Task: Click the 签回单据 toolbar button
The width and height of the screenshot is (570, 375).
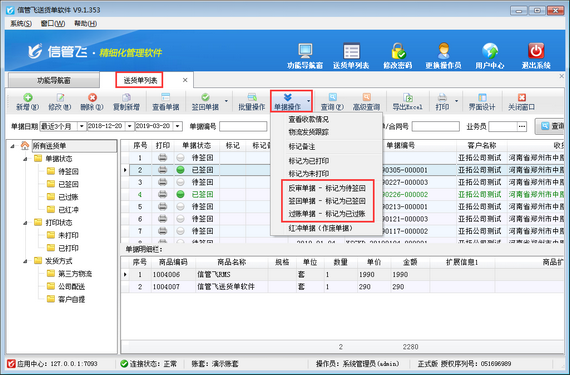Action: pos(205,102)
